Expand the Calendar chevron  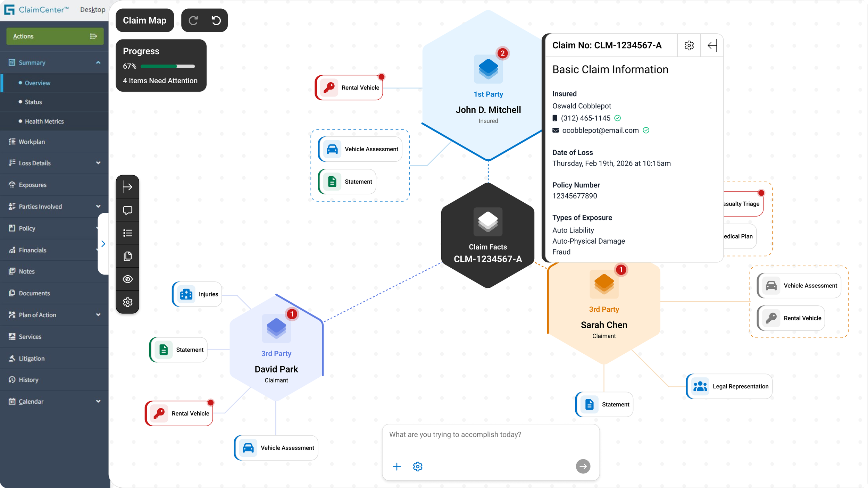coord(98,401)
